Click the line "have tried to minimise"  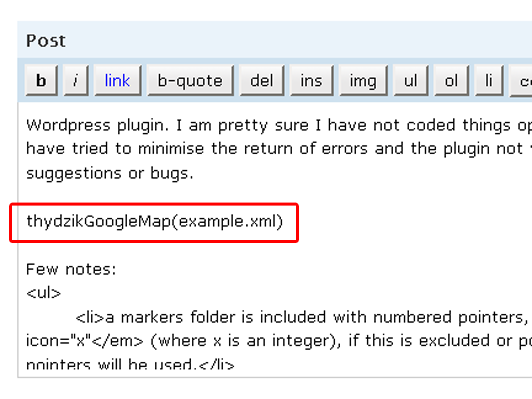point(279,149)
